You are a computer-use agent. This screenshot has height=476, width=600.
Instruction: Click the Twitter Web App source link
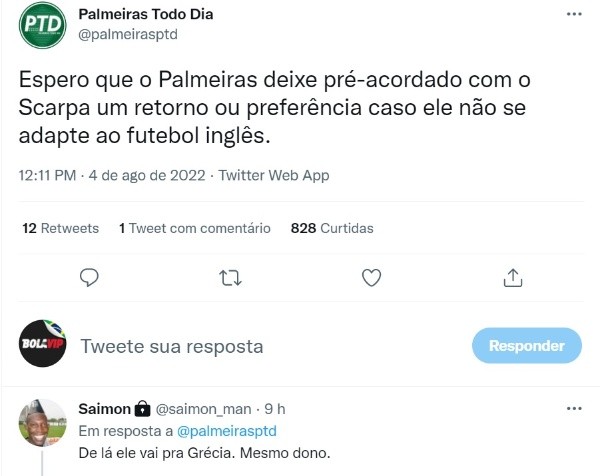tap(272, 175)
